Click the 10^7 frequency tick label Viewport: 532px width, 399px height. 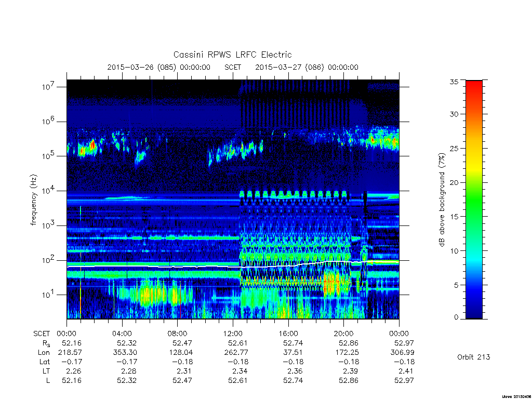click(49, 87)
